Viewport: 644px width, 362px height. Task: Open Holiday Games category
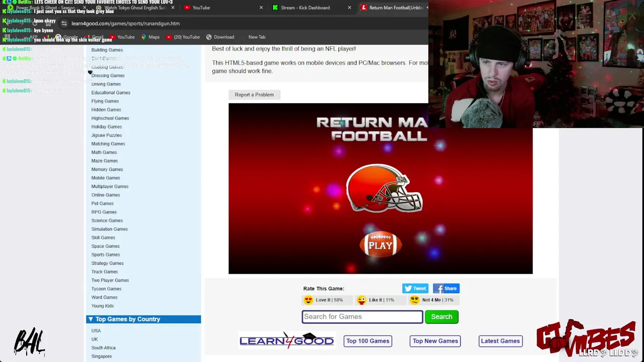coord(107,127)
